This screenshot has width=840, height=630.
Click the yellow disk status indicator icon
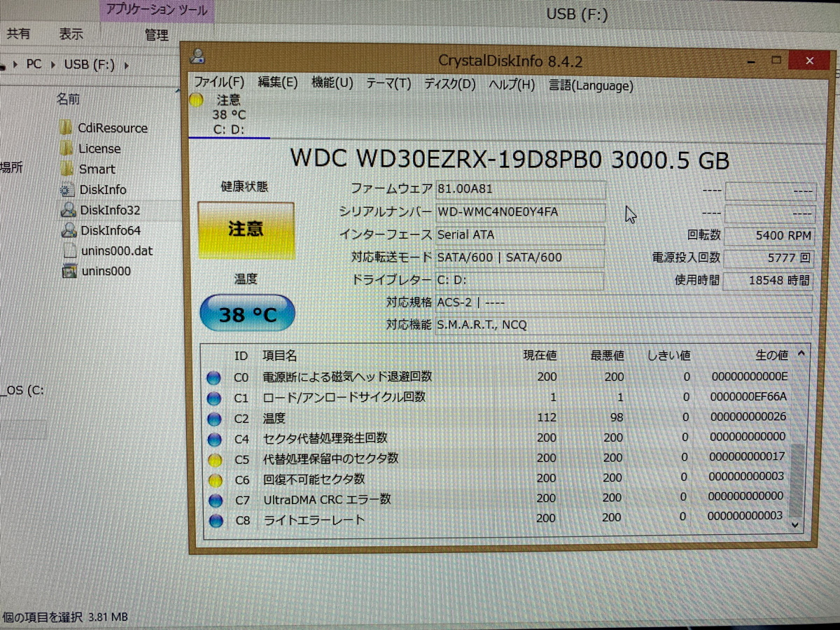coord(197,101)
